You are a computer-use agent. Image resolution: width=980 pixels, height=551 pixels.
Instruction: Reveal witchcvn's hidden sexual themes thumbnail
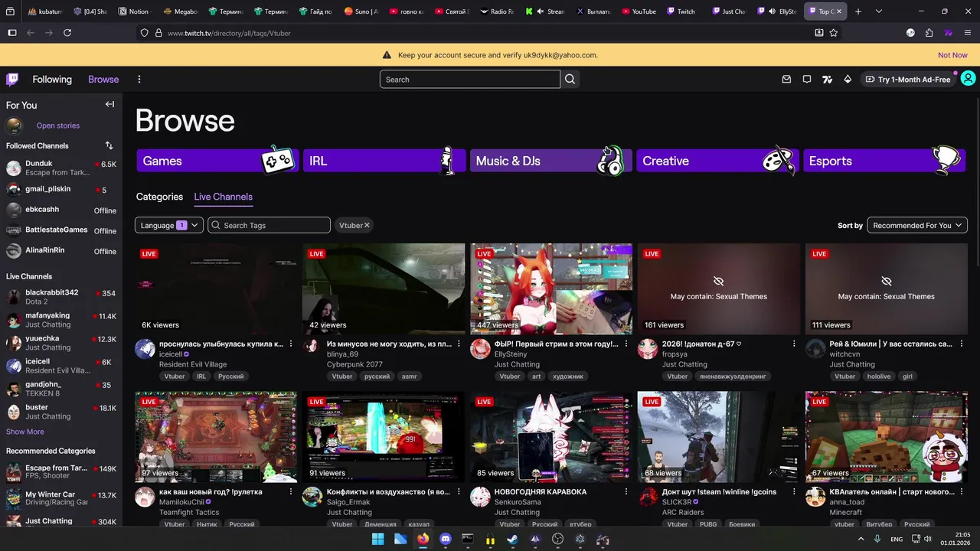coord(886,289)
